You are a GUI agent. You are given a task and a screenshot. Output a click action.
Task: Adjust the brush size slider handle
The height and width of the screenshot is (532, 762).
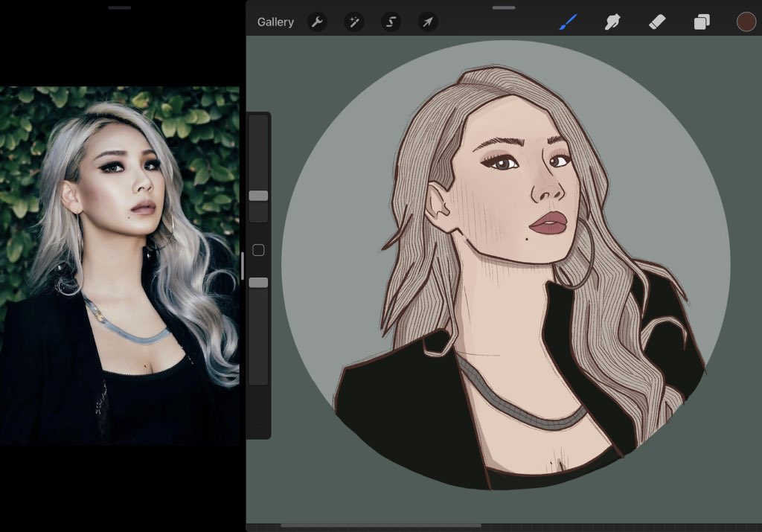(x=258, y=196)
